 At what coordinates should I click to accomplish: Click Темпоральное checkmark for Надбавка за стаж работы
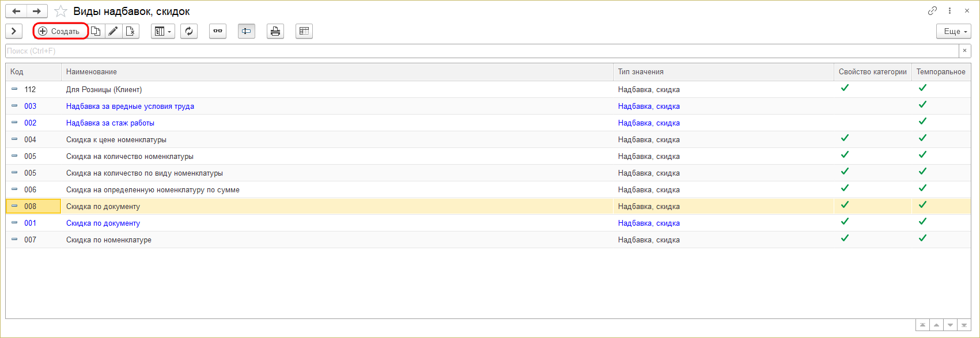point(922,121)
